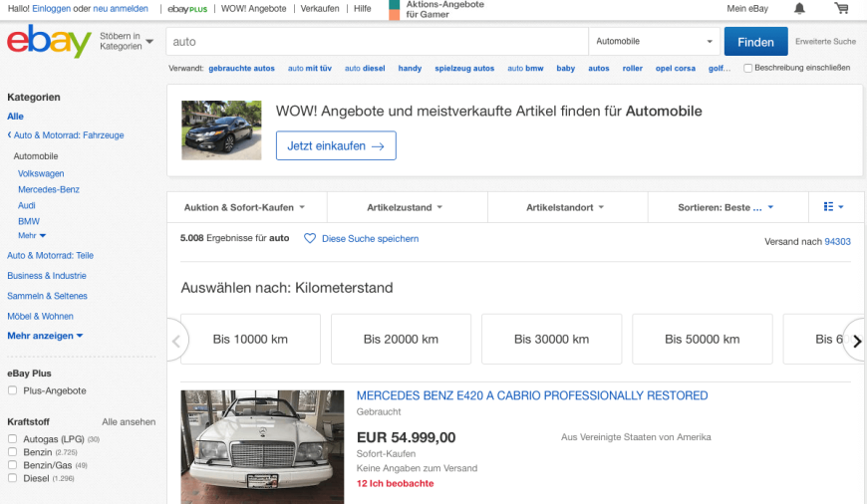
Task: Click the eBay Plus logo link
Action: point(187,9)
